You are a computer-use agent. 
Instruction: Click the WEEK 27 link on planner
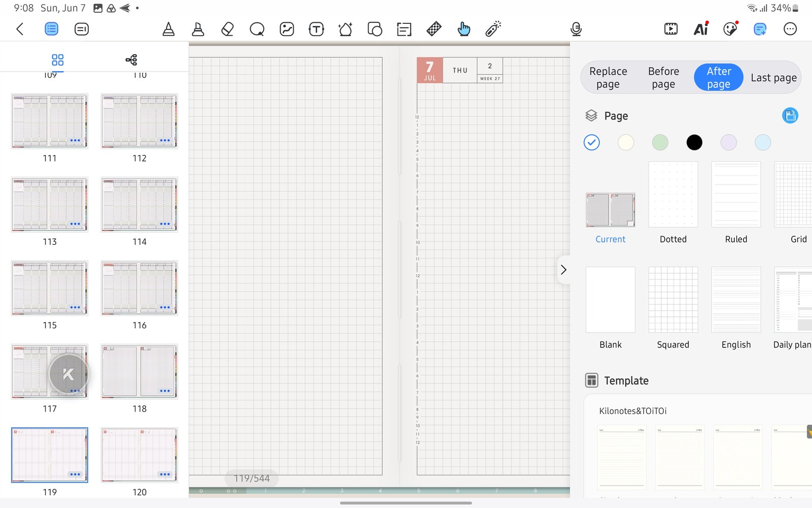point(490,79)
